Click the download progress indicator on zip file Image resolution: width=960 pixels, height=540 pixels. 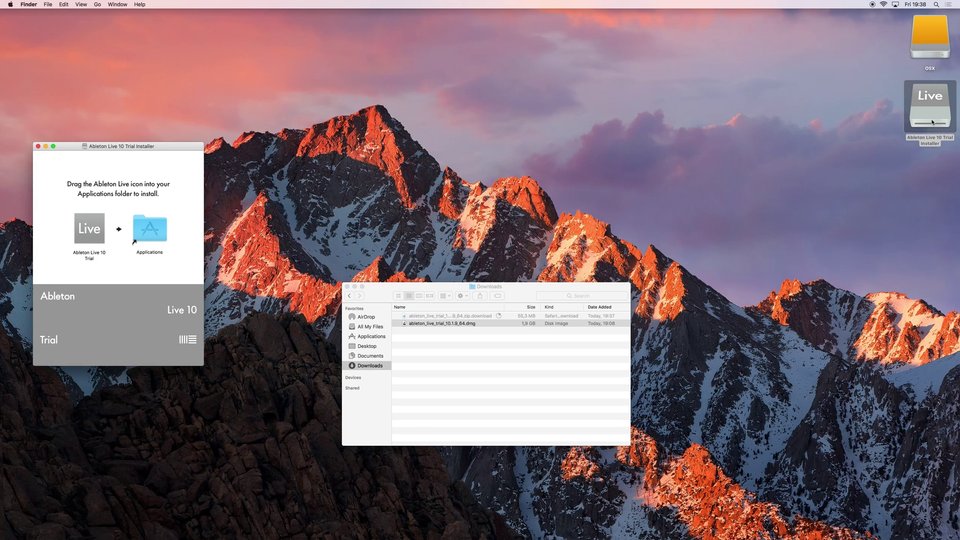(498, 316)
